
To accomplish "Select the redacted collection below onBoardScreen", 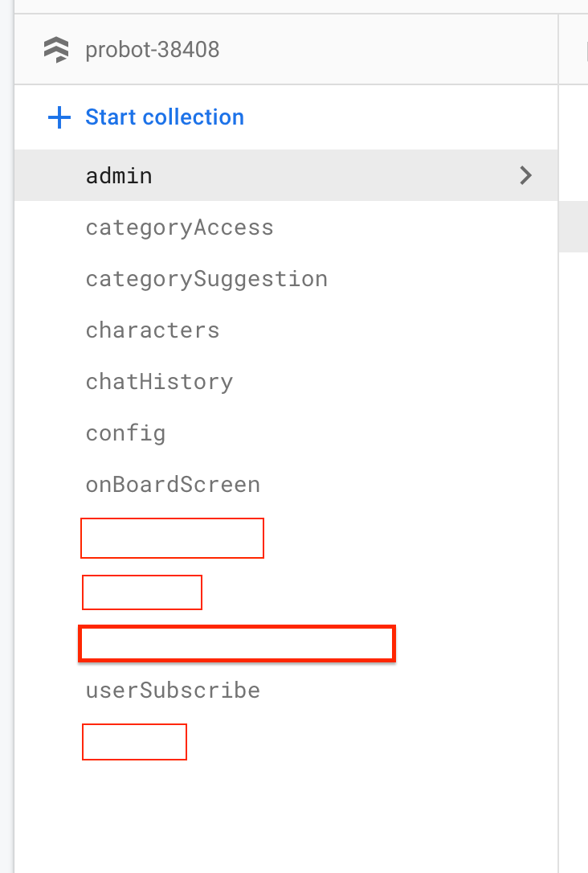I will tap(172, 538).
